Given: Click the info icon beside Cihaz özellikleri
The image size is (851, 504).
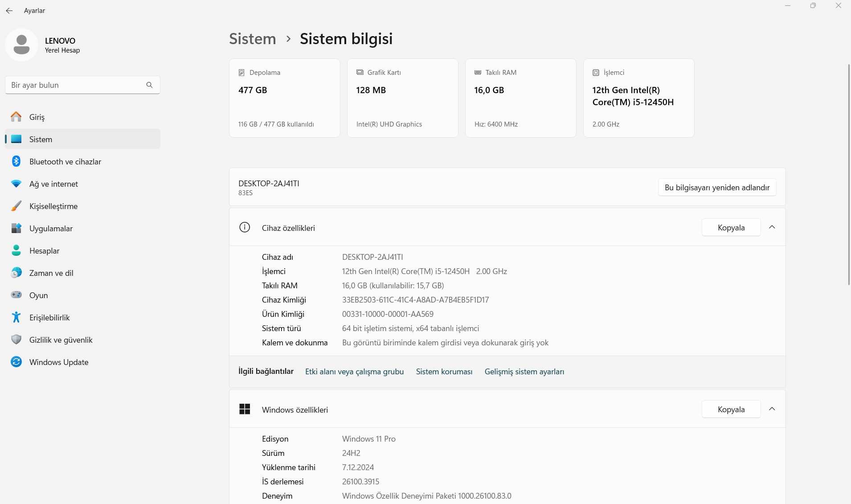Looking at the screenshot, I should pyautogui.click(x=245, y=227).
